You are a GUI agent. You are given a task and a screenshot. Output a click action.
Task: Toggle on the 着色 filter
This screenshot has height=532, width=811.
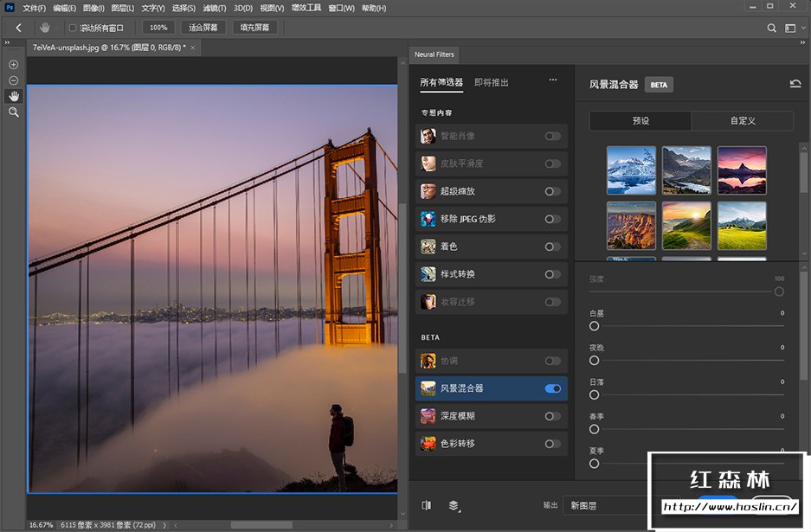552,247
